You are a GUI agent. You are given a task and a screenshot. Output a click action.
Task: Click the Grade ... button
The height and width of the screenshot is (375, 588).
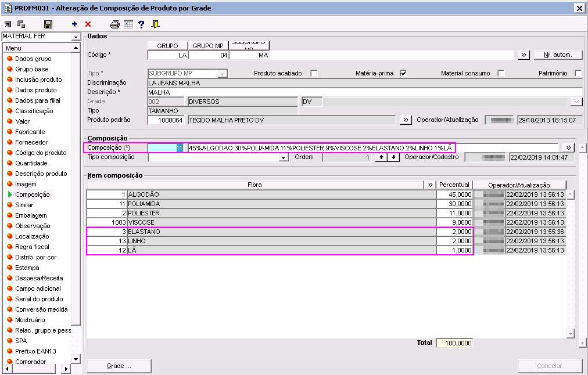[x=119, y=366]
